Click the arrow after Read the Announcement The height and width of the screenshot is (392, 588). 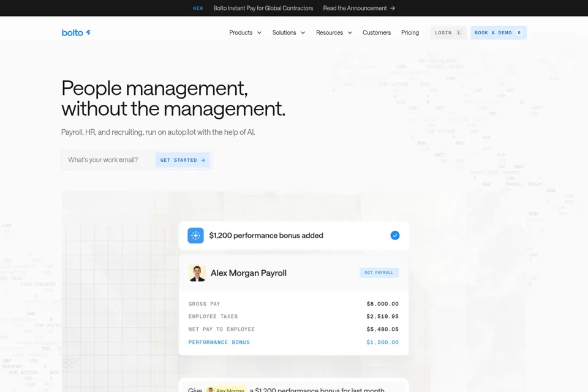coord(393,8)
